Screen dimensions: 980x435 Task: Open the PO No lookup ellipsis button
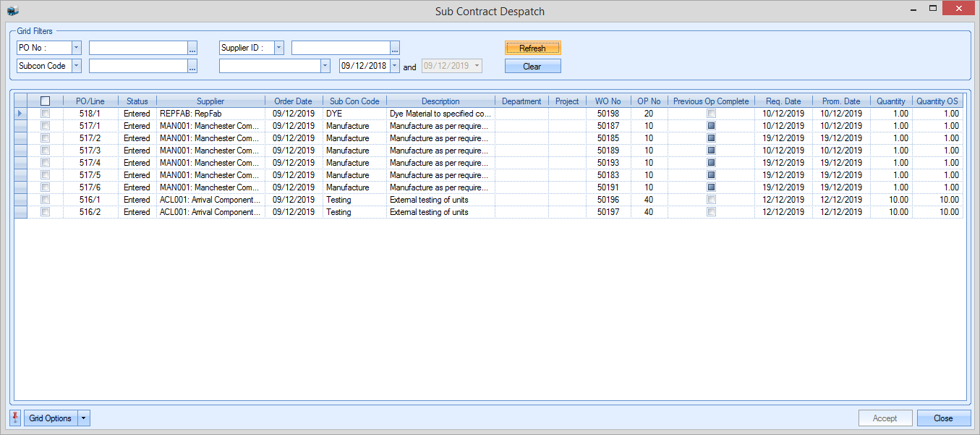click(192, 48)
